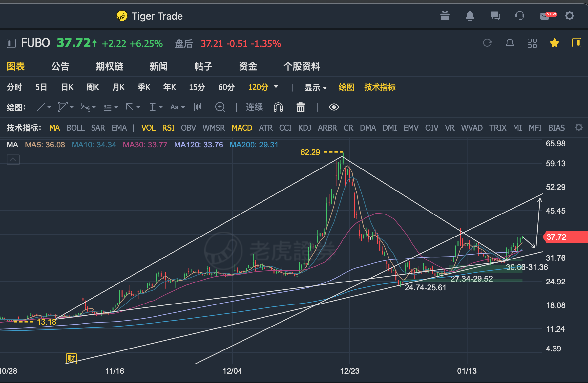Expand line tool options arrow
588x383 pixels.
(x=49, y=107)
